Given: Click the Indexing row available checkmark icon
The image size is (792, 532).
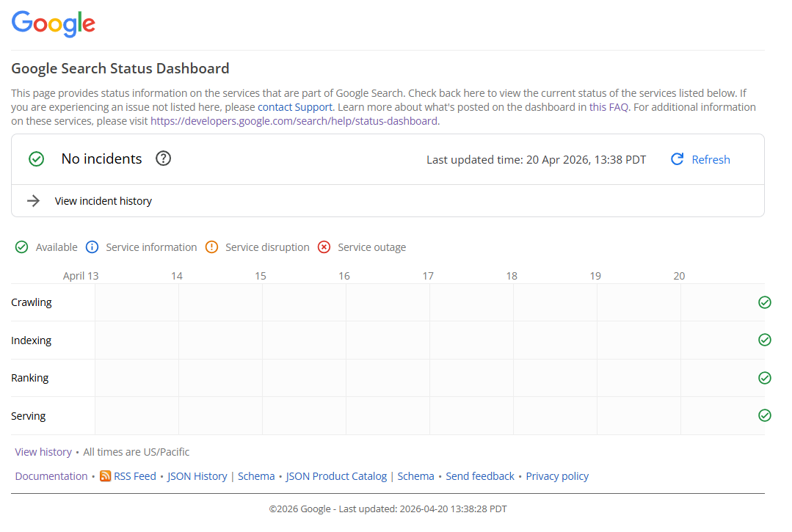Looking at the screenshot, I should (x=764, y=340).
